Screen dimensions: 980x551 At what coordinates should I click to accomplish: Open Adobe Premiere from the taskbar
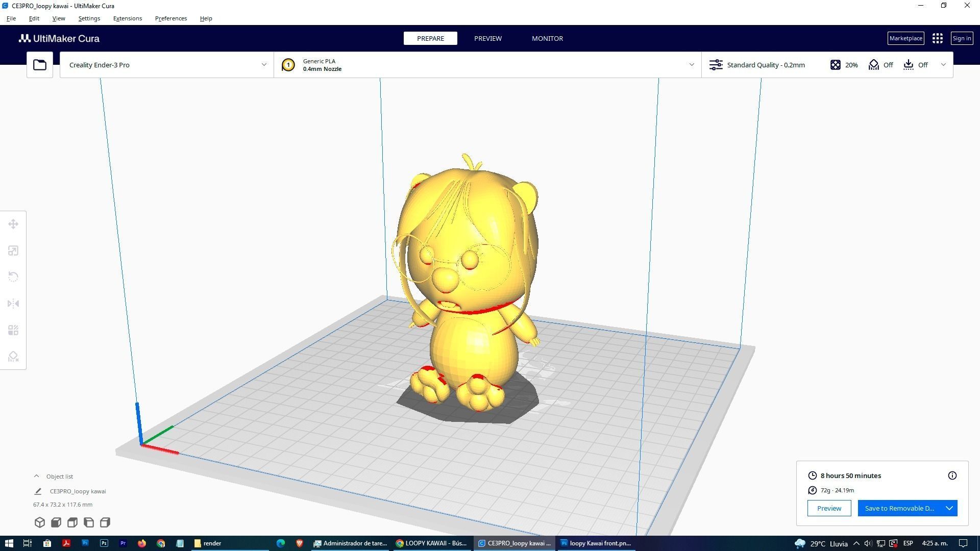click(x=123, y=543)
